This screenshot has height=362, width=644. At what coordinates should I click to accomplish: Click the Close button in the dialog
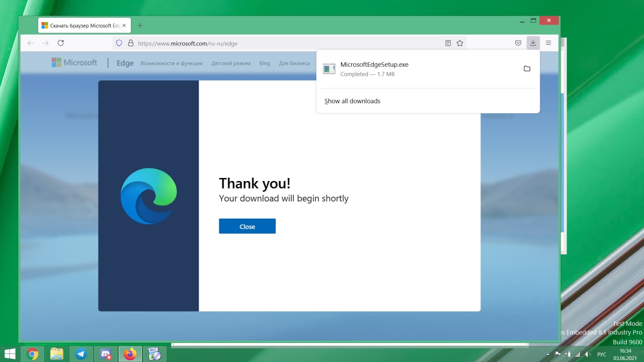pyautogui.click(x=247, y=226)
